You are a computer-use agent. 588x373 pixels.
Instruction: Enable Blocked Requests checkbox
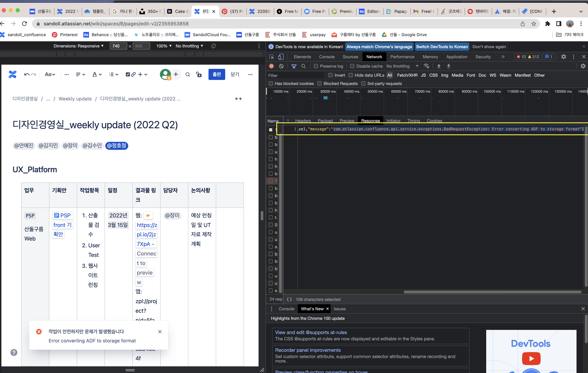[319, 84]
